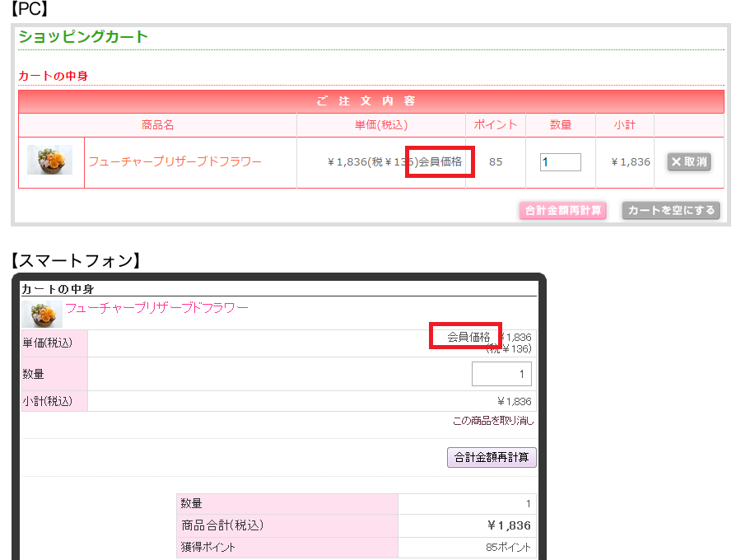Click the 85 points value in PC cart
Image resolution: width=741 pixels, height=560 pixels.
(x=496, y=162)
